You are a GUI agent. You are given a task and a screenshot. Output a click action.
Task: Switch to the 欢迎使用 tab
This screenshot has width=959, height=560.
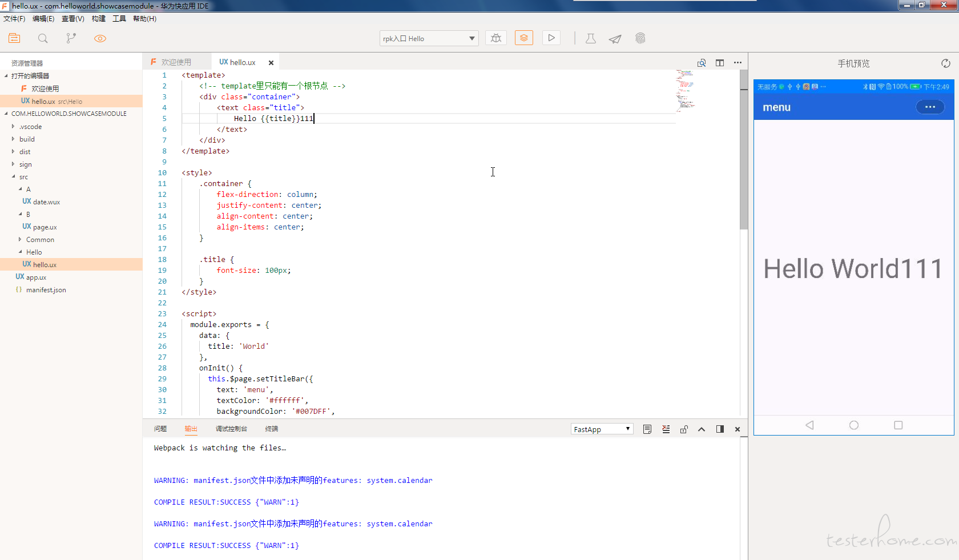pyautogui.click(x=176, y=62)
